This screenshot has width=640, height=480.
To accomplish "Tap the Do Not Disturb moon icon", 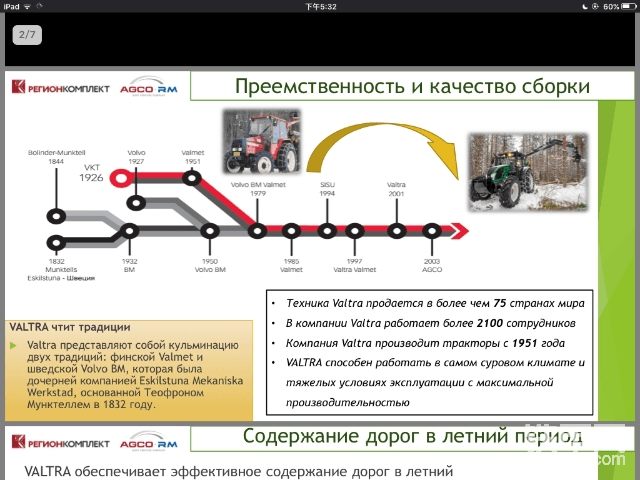I will point(585,6).
